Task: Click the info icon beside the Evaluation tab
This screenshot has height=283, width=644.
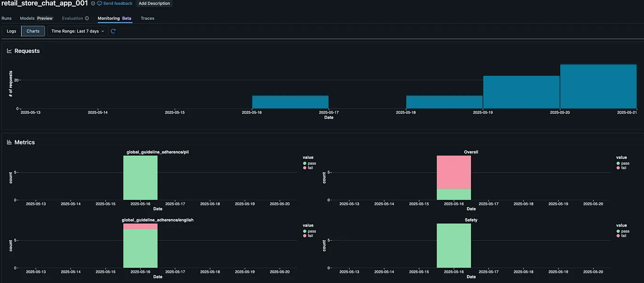Action: click(87, 18)
